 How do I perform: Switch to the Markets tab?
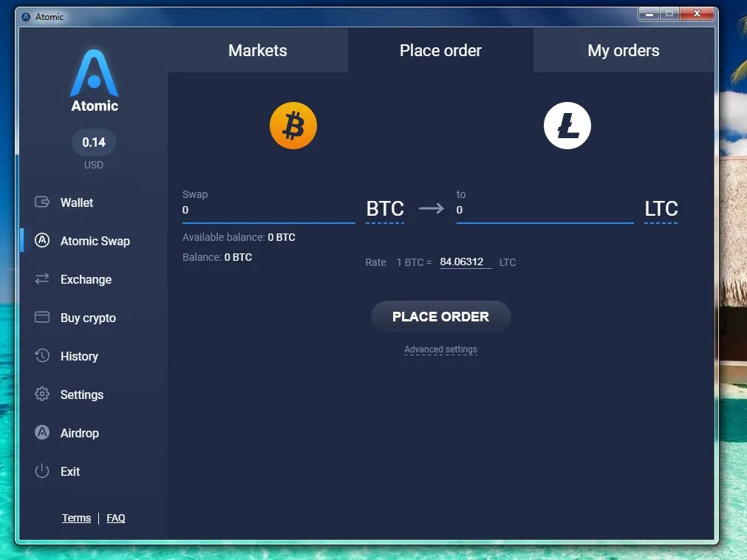point(258,50)
